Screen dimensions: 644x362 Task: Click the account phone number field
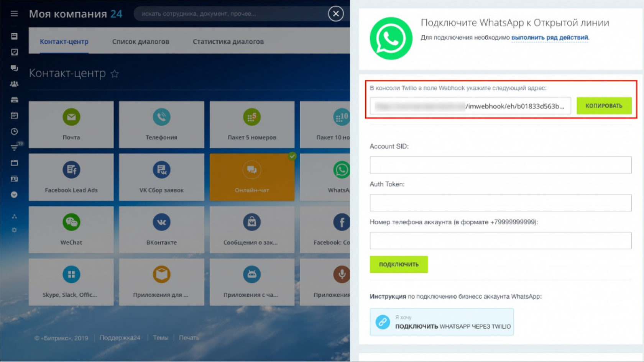[500, 241]
